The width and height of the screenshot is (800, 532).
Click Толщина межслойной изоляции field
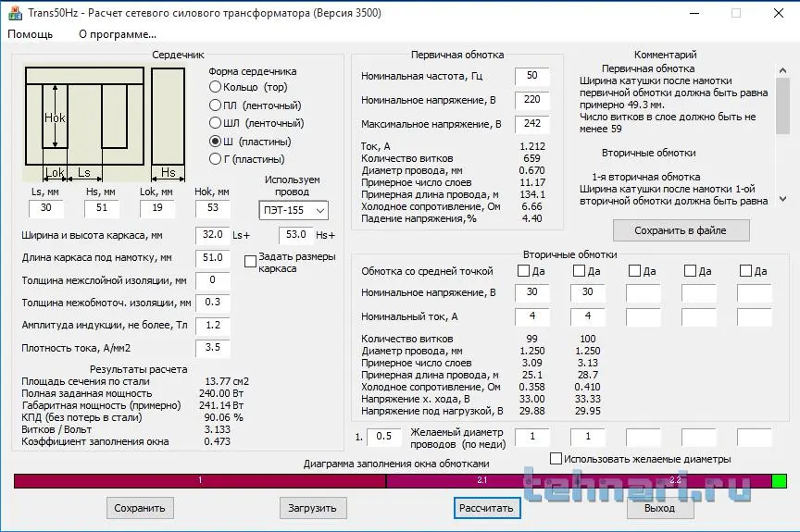tap(213, 280)
